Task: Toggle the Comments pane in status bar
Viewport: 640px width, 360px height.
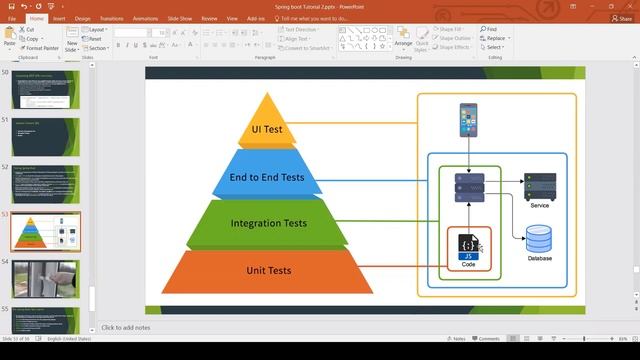Action: pyautogui.click(x=486, y=338)
